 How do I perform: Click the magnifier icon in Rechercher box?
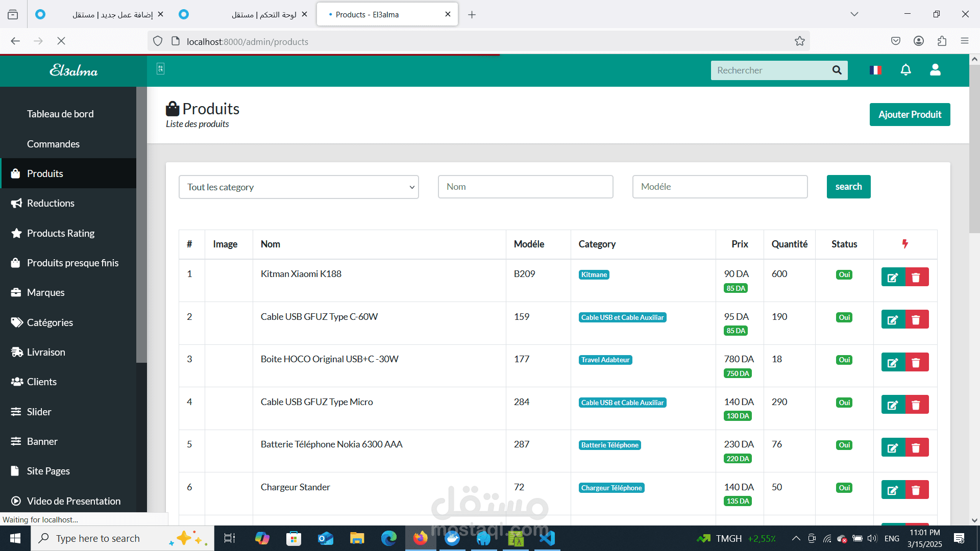click(x=837, y=70)
